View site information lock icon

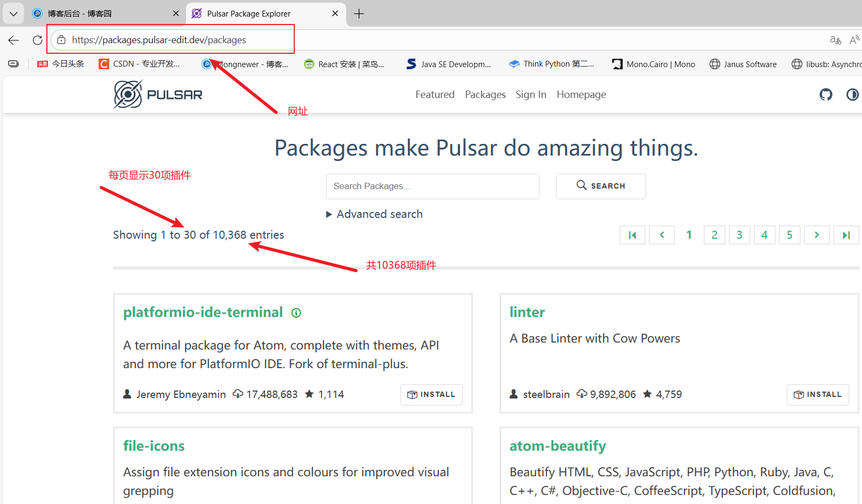tap(61, 40)
